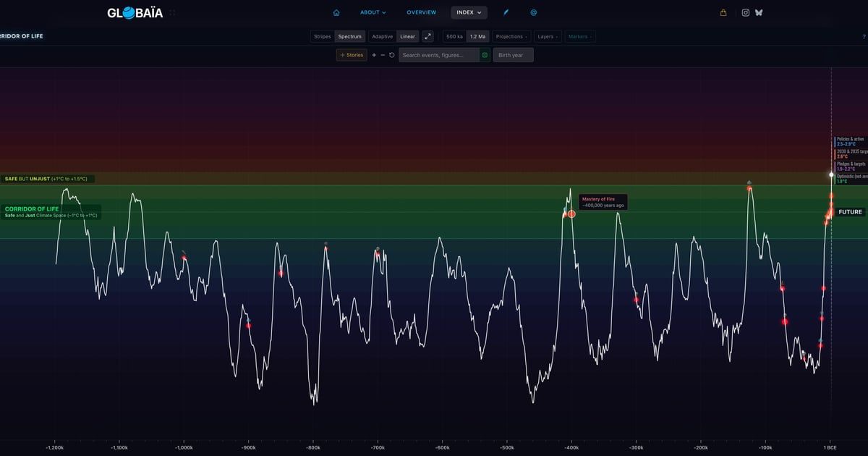The height and width of the screenshot is (456, 868).
Task: Toggle the green search filter checkbox
Action: click(x=485, y=55)
